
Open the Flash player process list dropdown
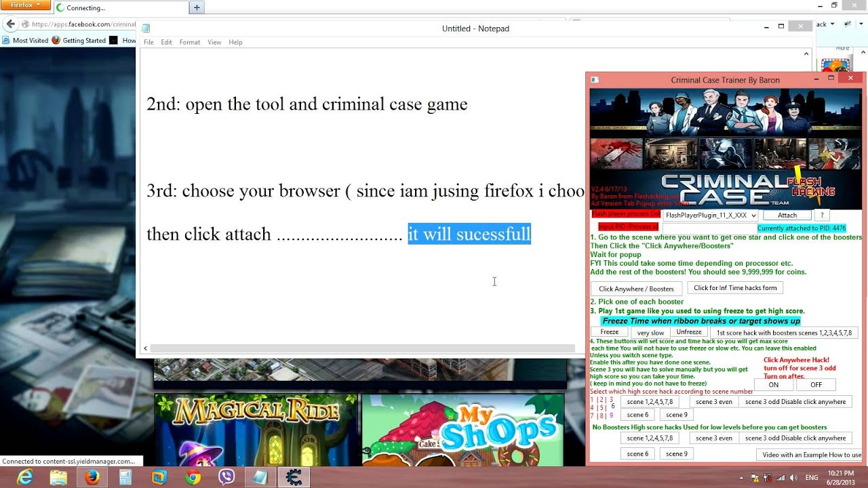coord(710,215)
